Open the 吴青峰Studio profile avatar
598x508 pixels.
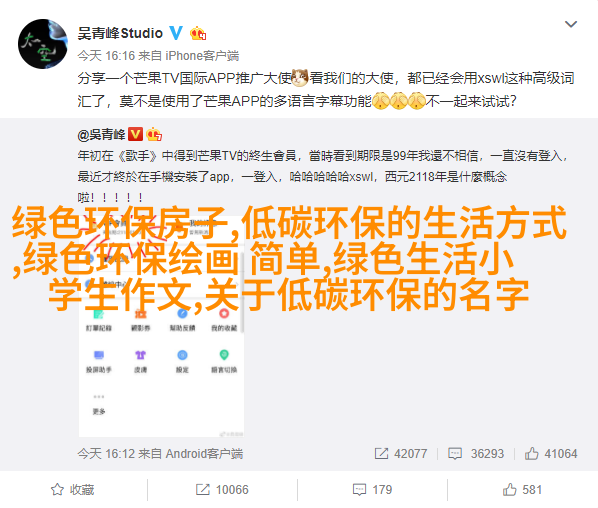43,44
